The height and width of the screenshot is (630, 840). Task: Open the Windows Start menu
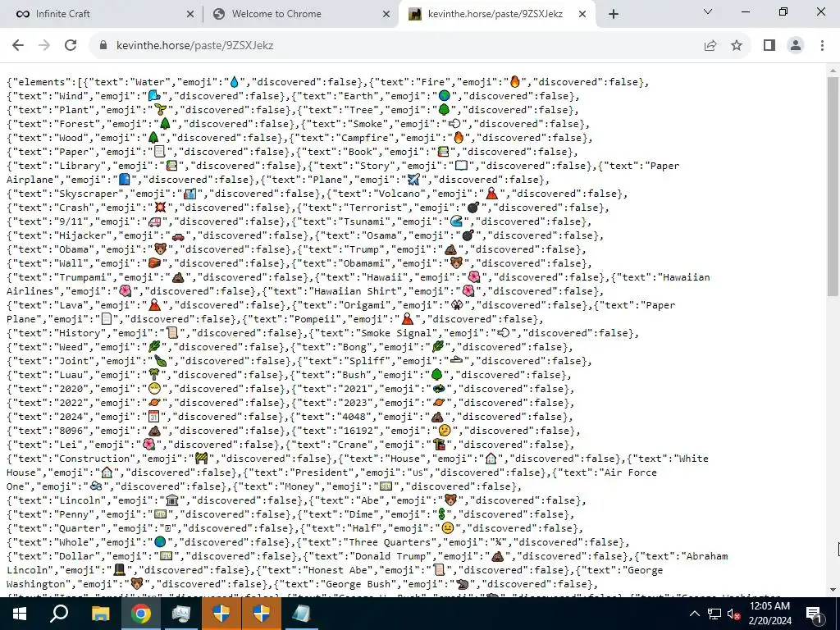tap(20, 614)
